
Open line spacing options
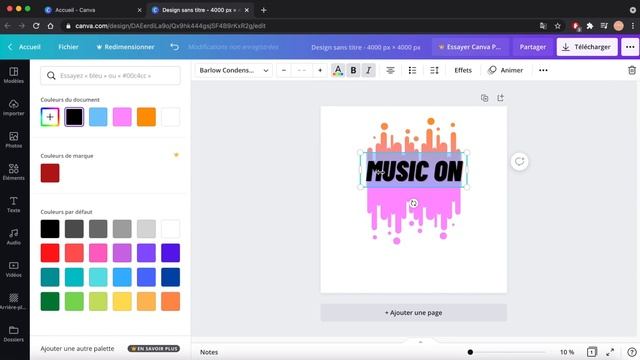tap(434, 70)
